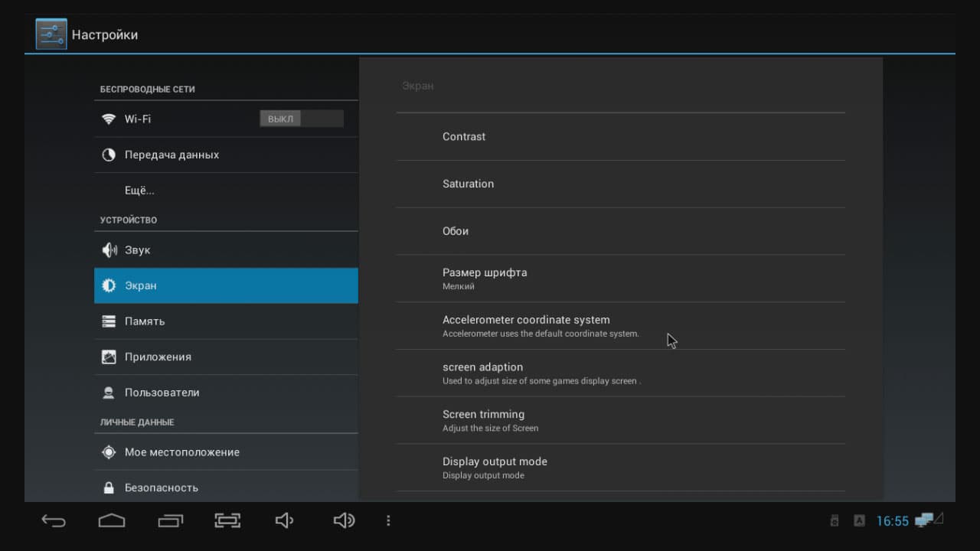This screenshot has height=551, width=980.
Task: Tap the Back arrow in navigation bar
Action: click(x=54, y=520)
